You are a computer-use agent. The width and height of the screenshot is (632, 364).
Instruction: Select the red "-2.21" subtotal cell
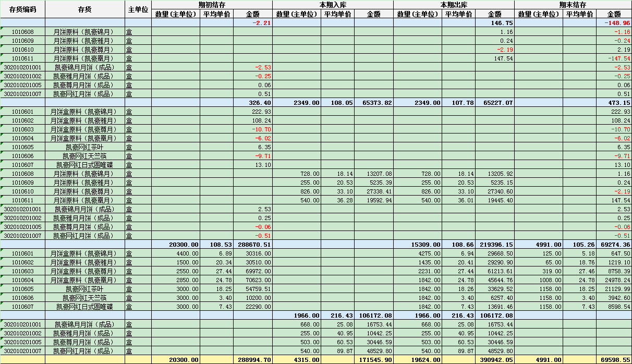point(252,23)
